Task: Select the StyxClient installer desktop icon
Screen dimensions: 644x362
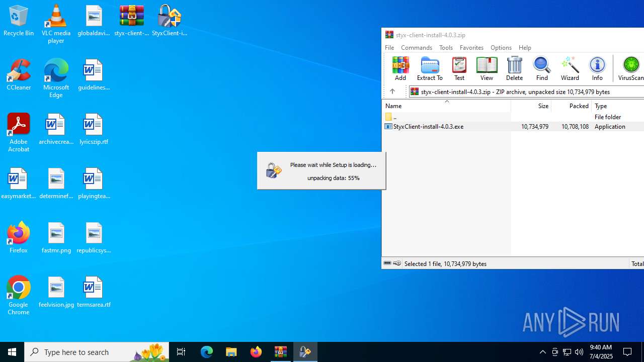Action: 170,21
